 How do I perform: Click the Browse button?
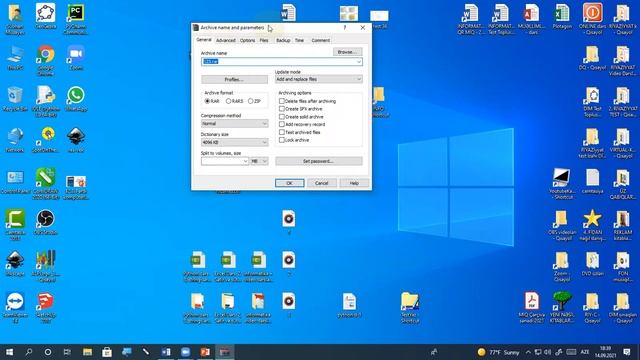coord(347,52)
